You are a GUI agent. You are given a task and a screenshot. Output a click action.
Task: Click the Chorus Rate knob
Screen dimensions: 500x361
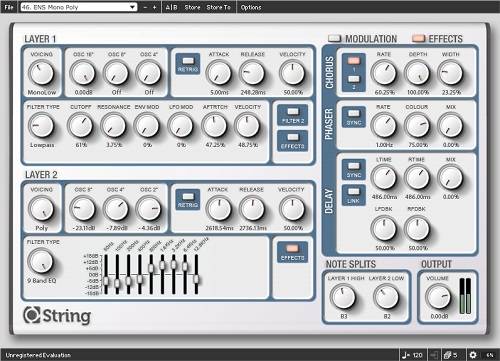tap(384, 73)
